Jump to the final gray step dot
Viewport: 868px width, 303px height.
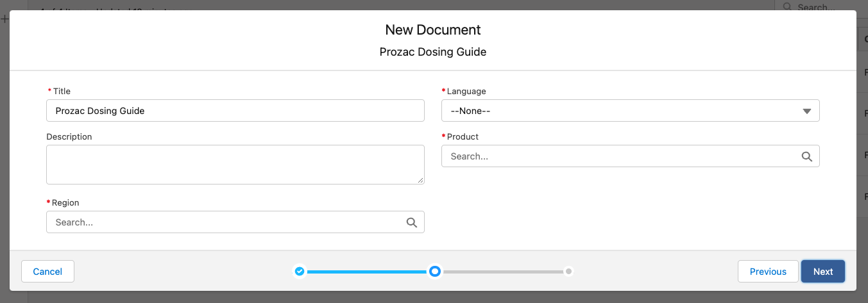click(568, 272)
